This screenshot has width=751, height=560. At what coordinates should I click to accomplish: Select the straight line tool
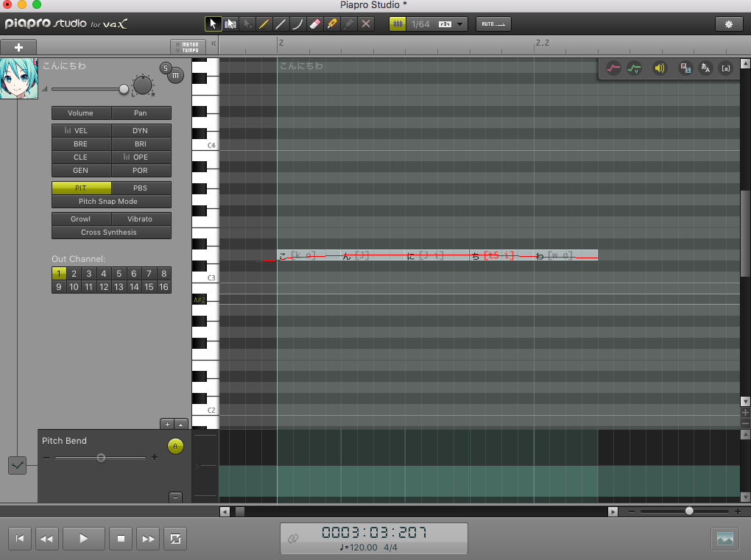281,24
